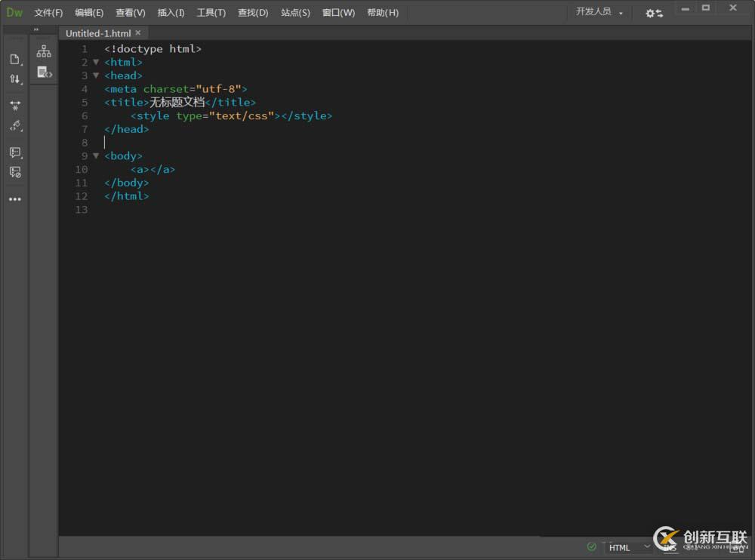This screenshot has width=755, height=560.
Task: Click the Remove Comment icon
Action: pos(14,172)
